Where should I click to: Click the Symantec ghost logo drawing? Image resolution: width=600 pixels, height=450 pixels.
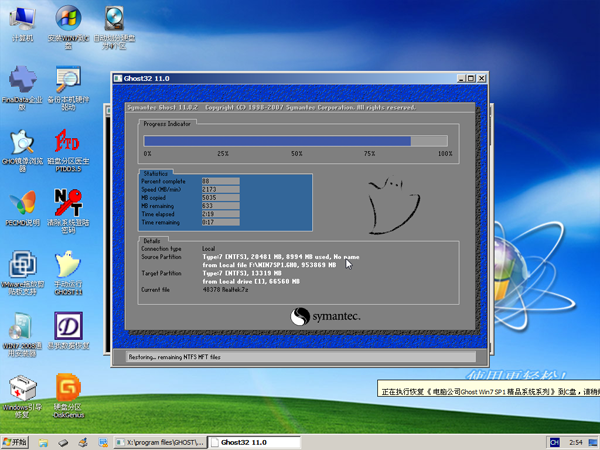(388, 206)
